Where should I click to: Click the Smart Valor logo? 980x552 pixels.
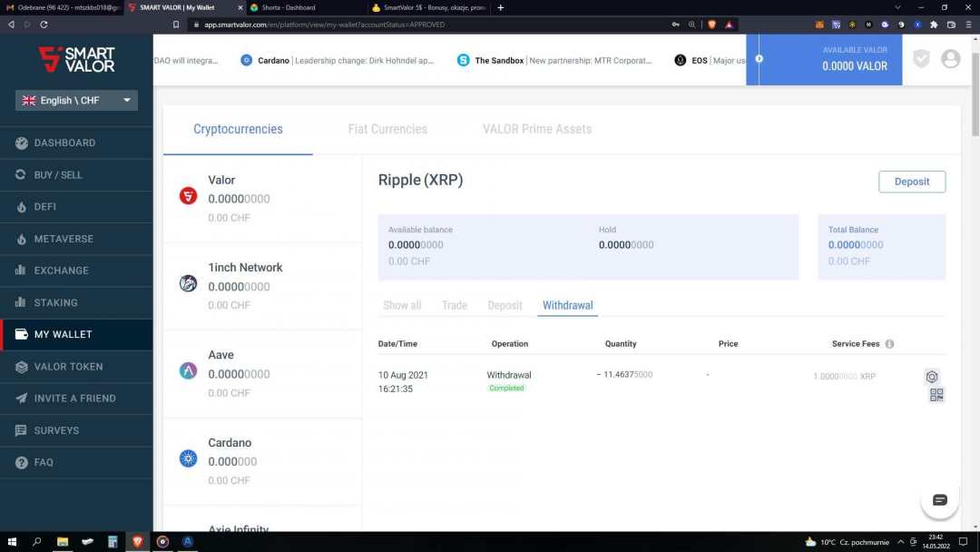(76, 60)
